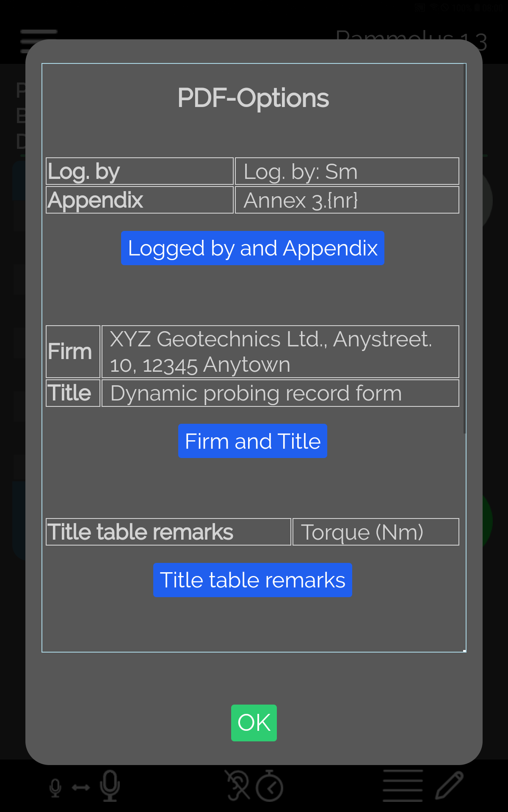Tap the large microphone icon
Viewport: 508px width, 812px height.
[x=110, y=786]
